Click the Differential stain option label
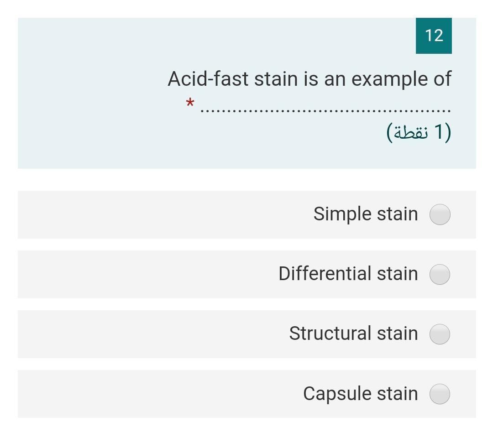 (x=348, y=274)
